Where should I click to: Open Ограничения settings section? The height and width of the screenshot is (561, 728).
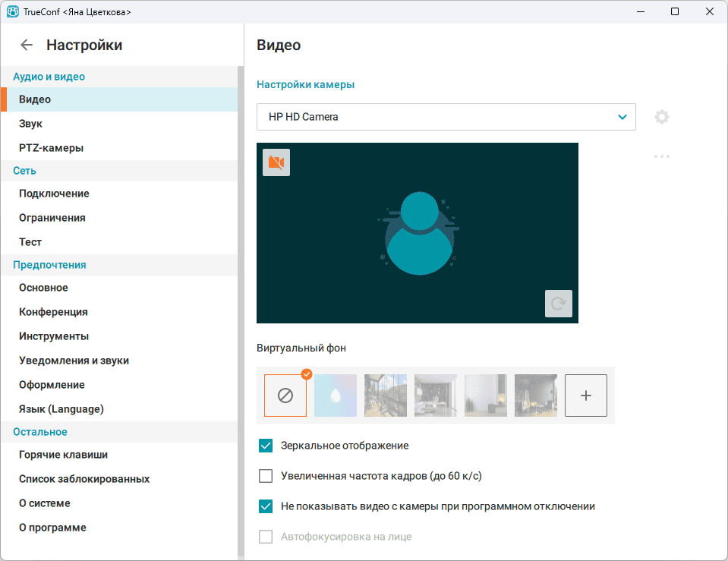pyautogui.click(x=119, y=218)
